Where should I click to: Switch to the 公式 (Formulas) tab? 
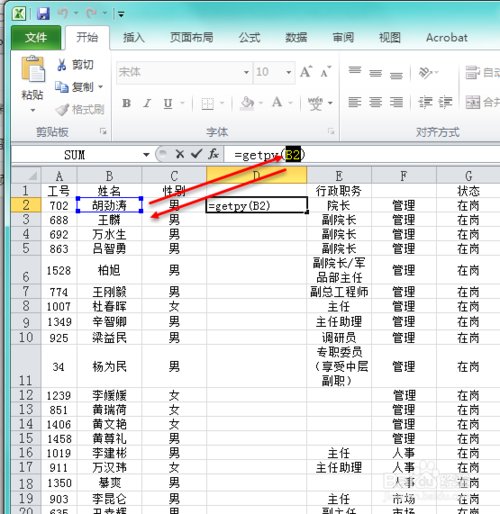click(249, 37)
